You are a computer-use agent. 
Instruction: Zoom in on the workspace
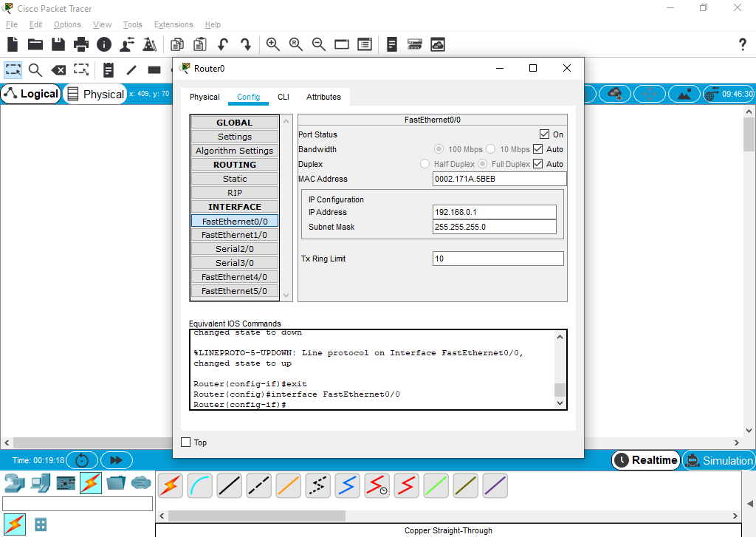point(273,44)
